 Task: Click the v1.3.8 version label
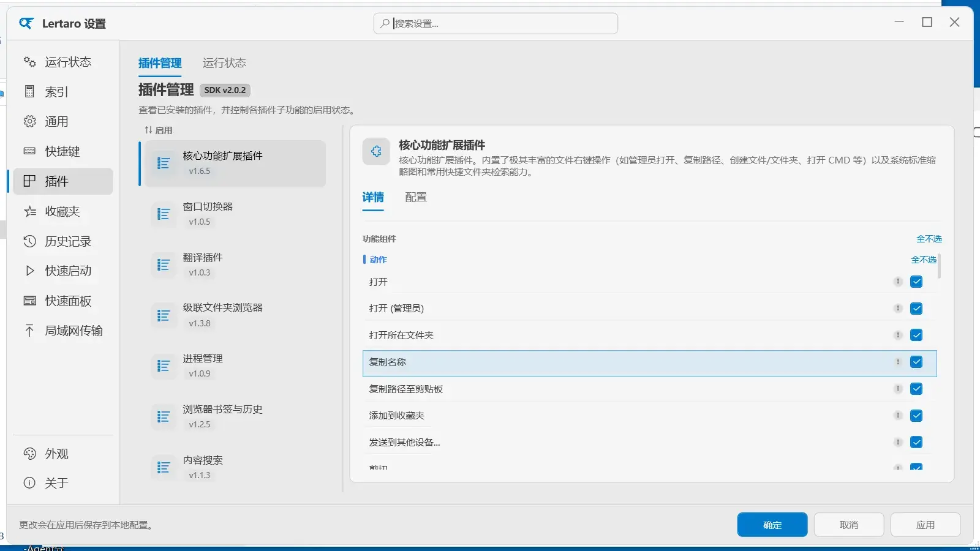click(x=200, y=323)
